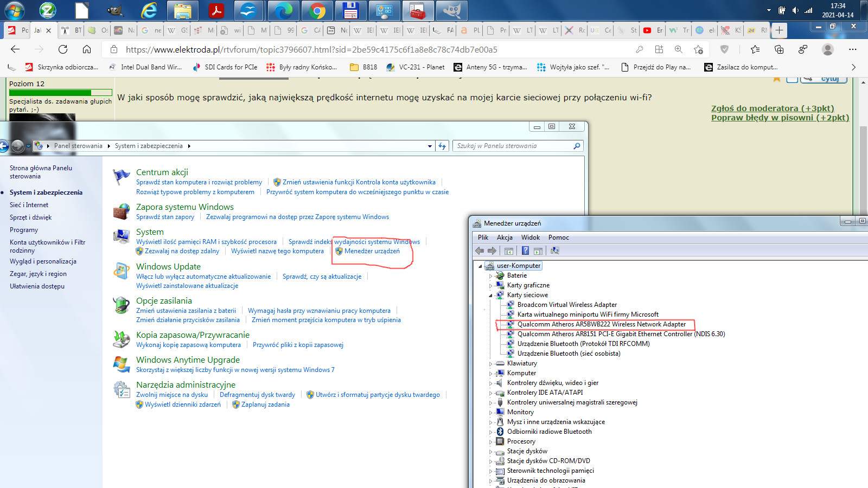Screen dimensions: 868x488
Task: Open the Pomoc menu
Action: (559, 237)
